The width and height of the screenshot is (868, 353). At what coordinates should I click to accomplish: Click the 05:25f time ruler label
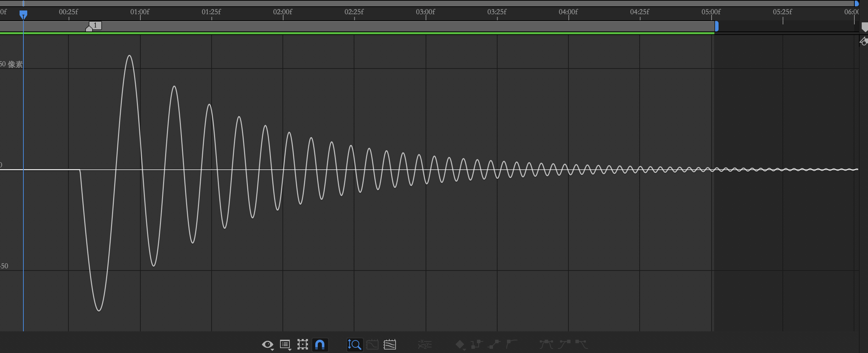click(782, 12)
